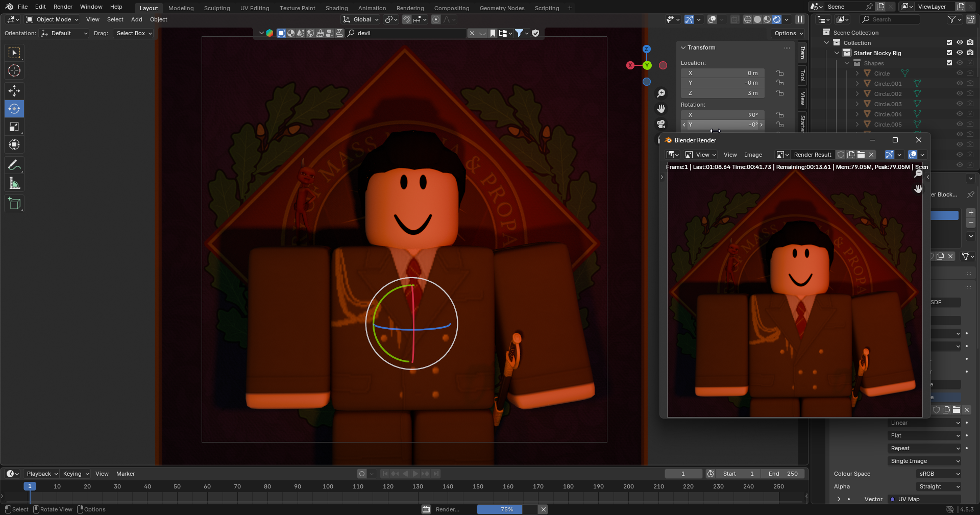Image resolution: width=980 pixels, height=515 pixels.
Task: Cancel the render with progress bar X
Action: click(544, 509)
